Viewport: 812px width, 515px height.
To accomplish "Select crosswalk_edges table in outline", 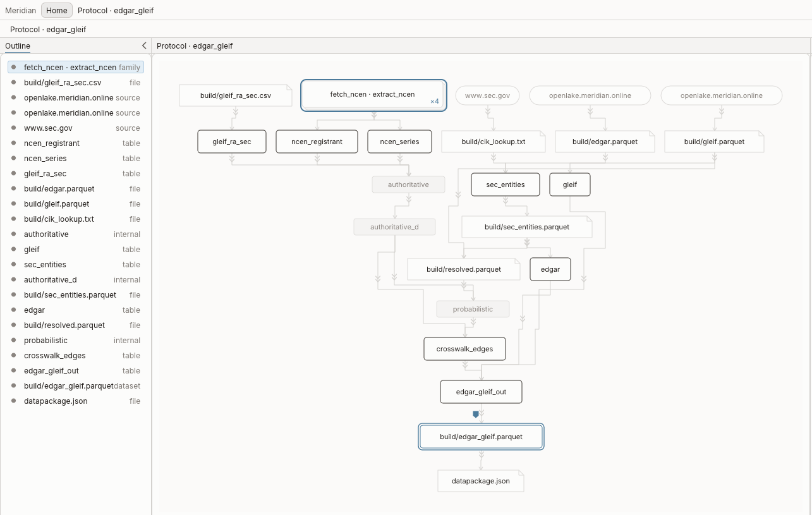I will [76, 356].
